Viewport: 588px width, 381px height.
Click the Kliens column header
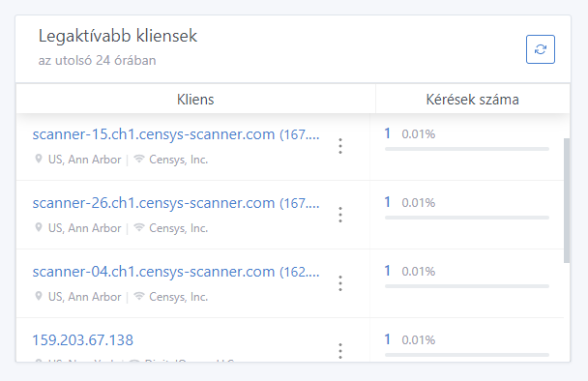coord(195,100)
